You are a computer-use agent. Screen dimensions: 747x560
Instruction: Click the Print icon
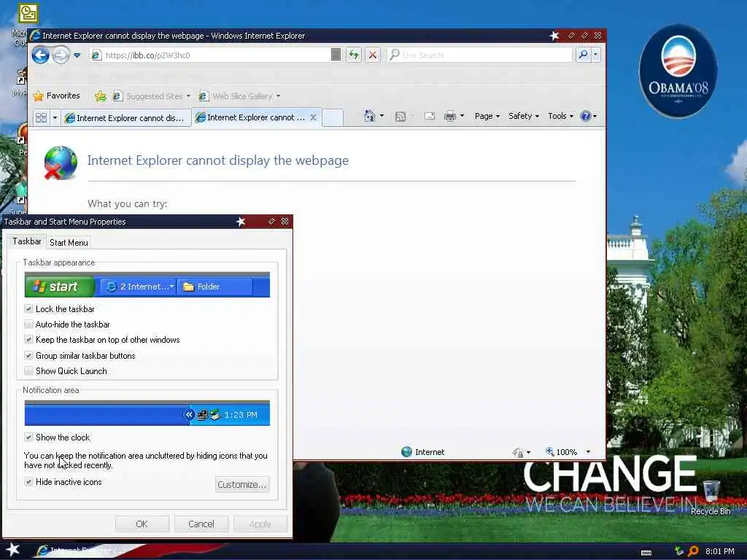tap(449, 116)
